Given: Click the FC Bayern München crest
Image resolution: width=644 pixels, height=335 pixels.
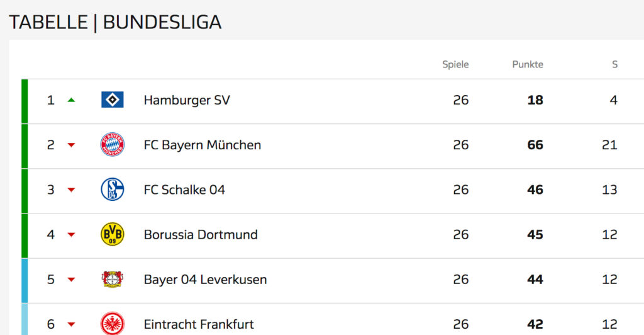Looking at the screenshot, I should pyautogui.click(x=113, y=145).
